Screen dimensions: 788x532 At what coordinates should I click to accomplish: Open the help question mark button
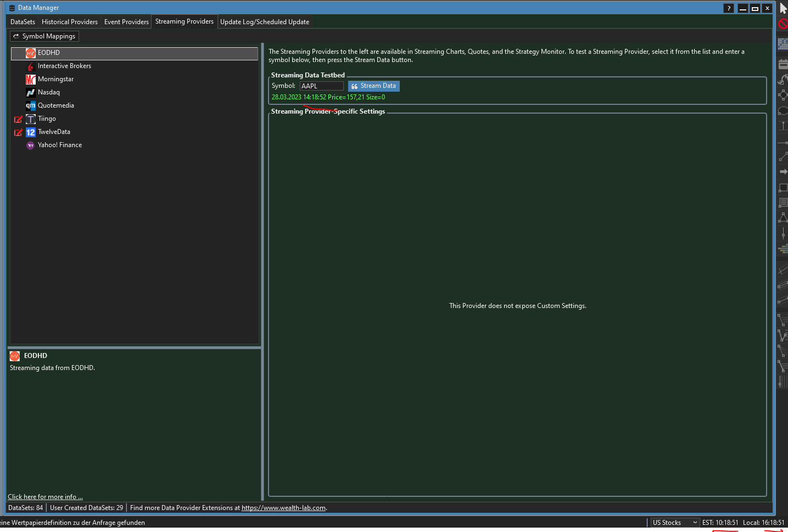coord(729,8)
